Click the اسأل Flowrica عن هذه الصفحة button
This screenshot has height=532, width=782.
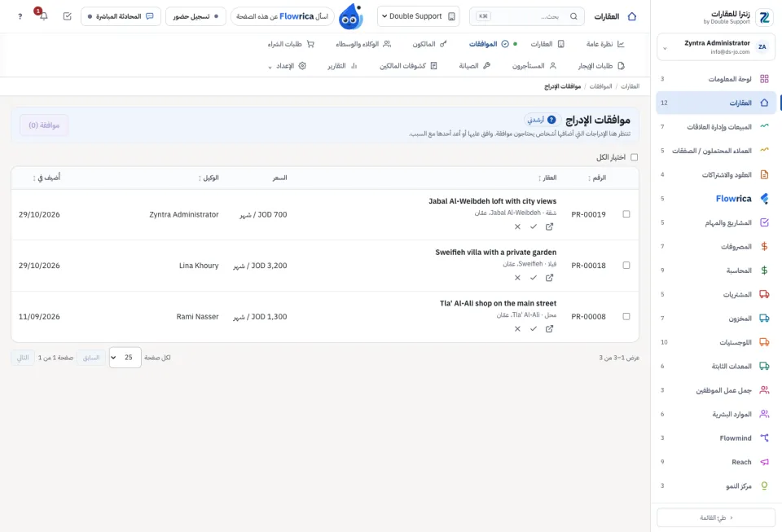pyautogui.click(x=283, y=16)
